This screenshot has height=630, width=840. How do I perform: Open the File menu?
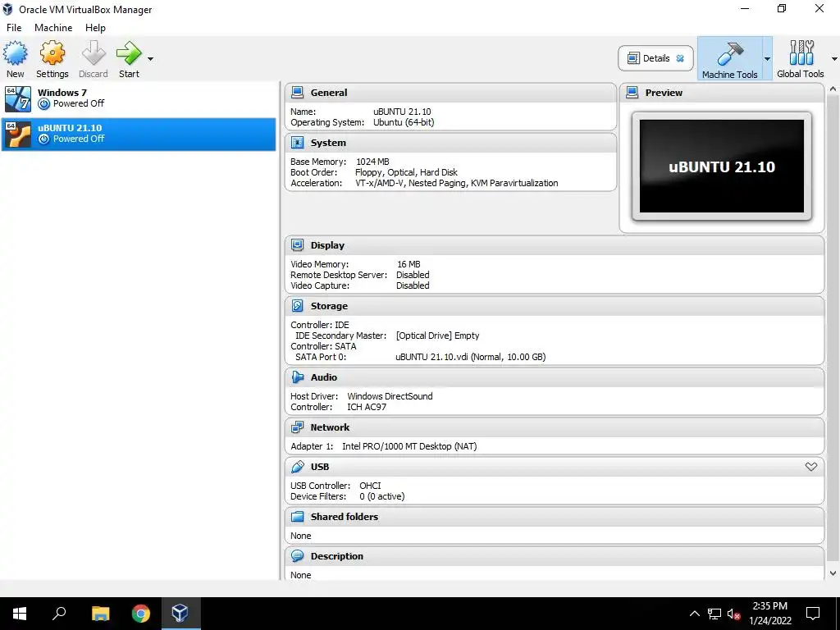pos(14,28)
